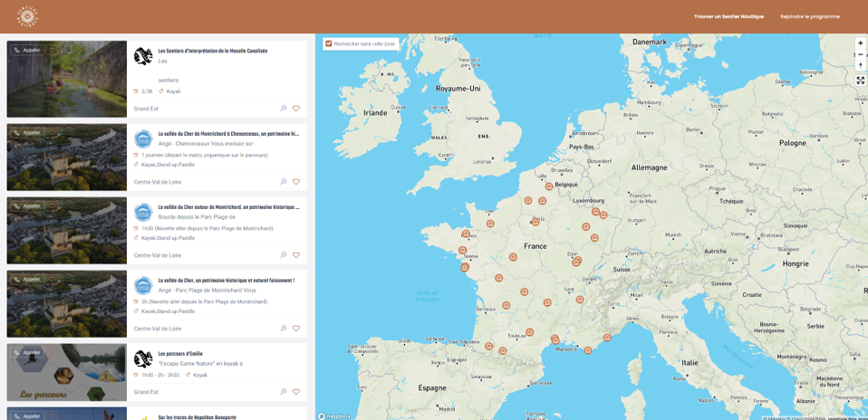Reset map bearing with compass button
This screenshot has width=868, height=420.
[x=860, y=65]
